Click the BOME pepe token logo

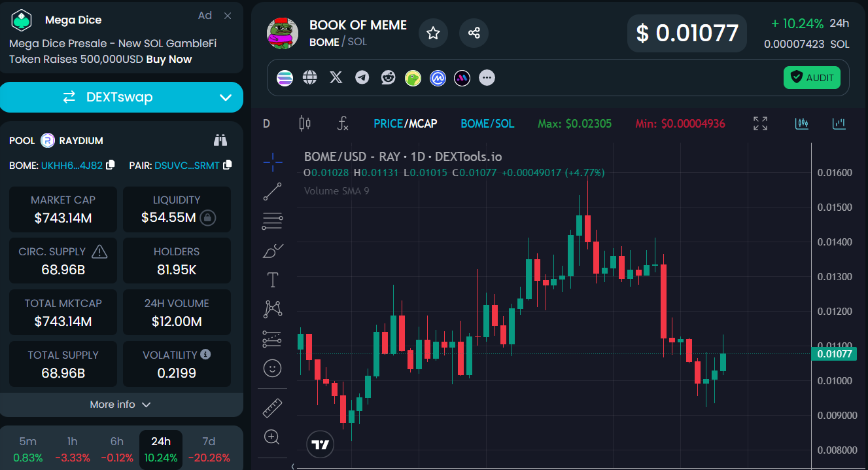(x=283, y=33)
